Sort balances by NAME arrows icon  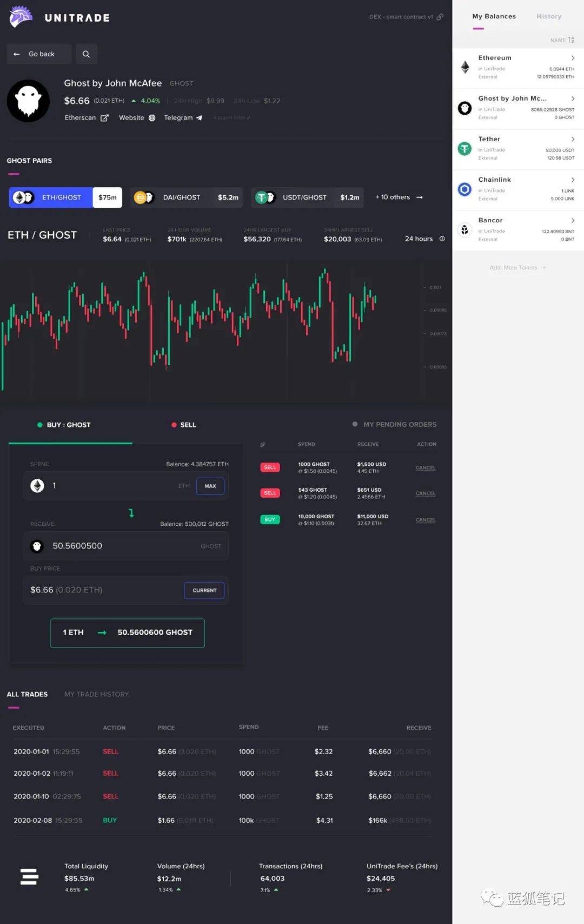(x=571, y=40)
